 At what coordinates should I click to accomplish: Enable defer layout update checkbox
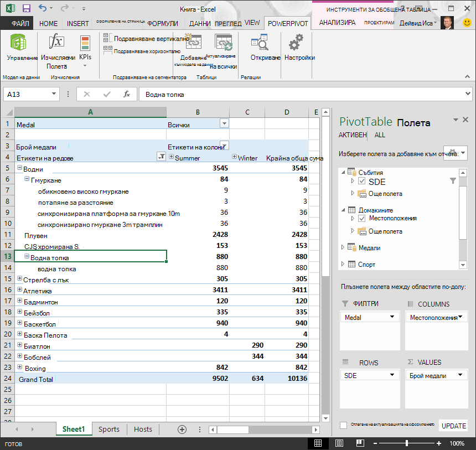[x=343, y=425]
